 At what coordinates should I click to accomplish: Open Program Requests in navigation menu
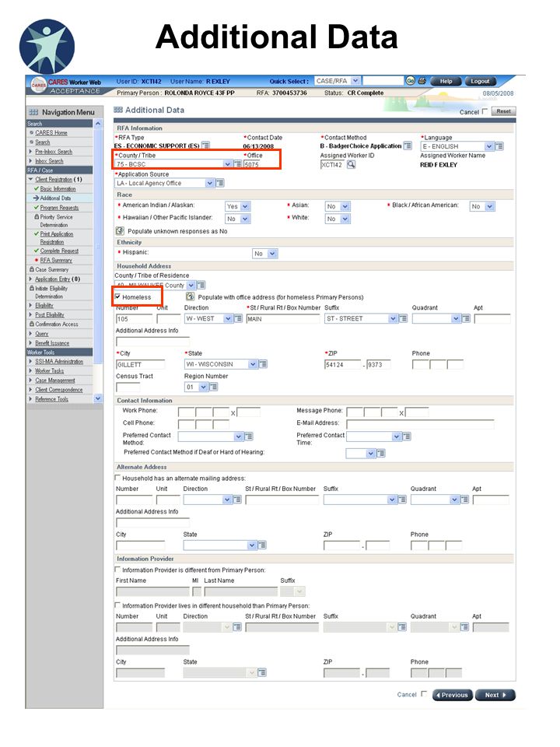[59, 208]
